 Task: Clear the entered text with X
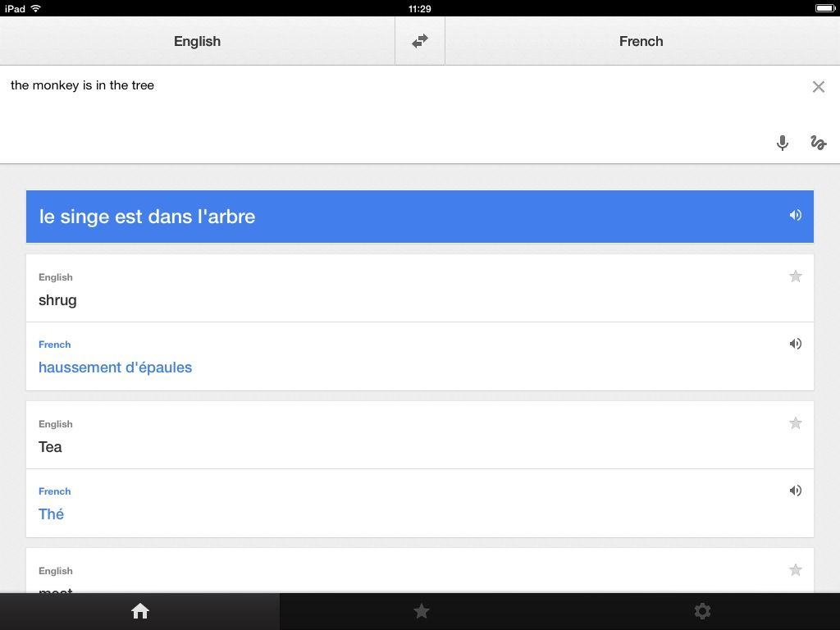818,86
